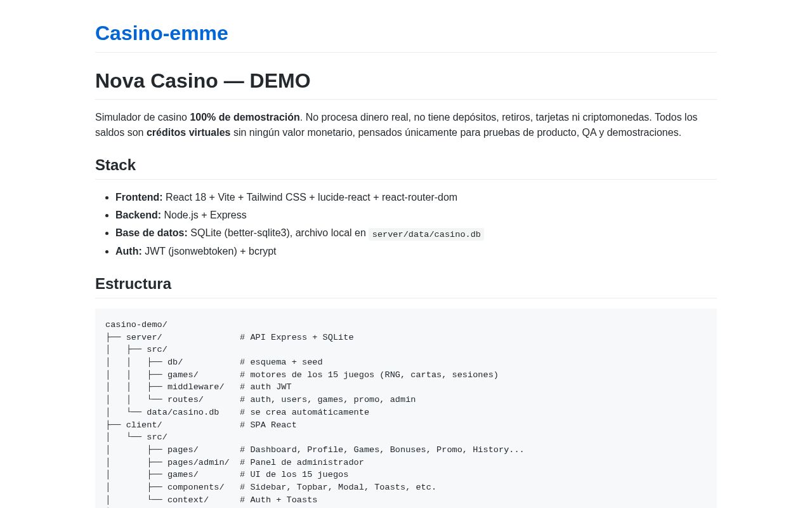Click the 'Frontend:' list item label
The height and width of the screenshot is (508, 812).
point(139,197)
